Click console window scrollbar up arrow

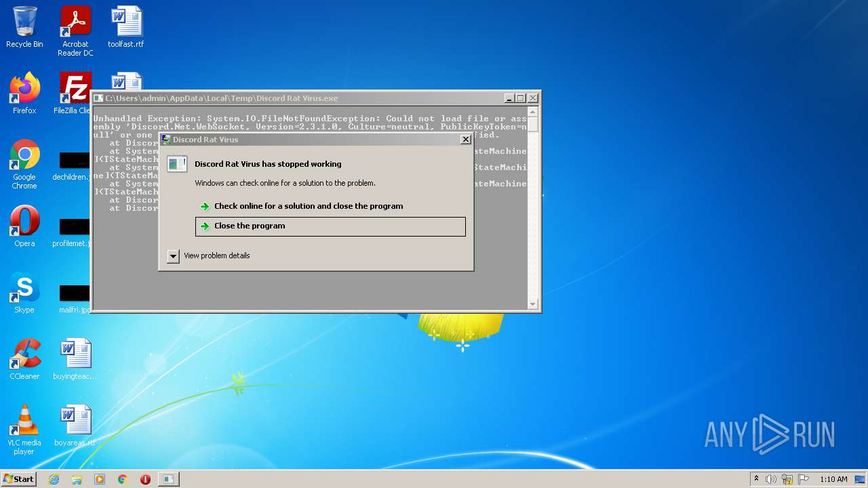(532, 110)
